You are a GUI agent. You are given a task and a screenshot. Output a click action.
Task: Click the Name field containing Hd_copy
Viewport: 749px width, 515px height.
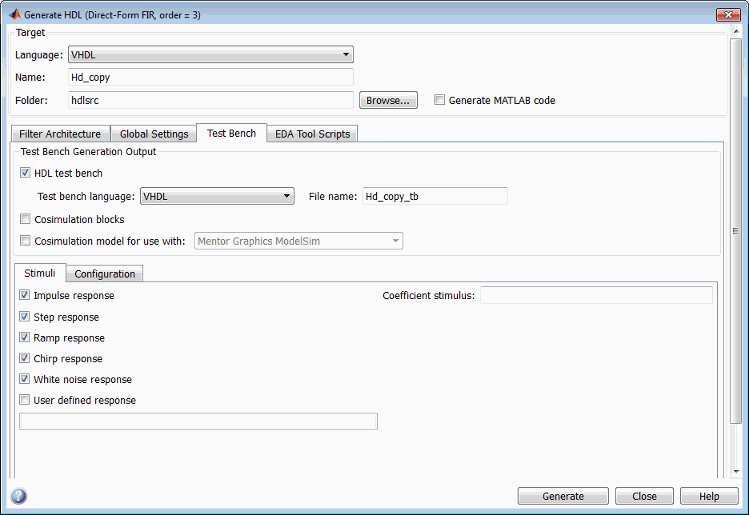tap(211, 77)
